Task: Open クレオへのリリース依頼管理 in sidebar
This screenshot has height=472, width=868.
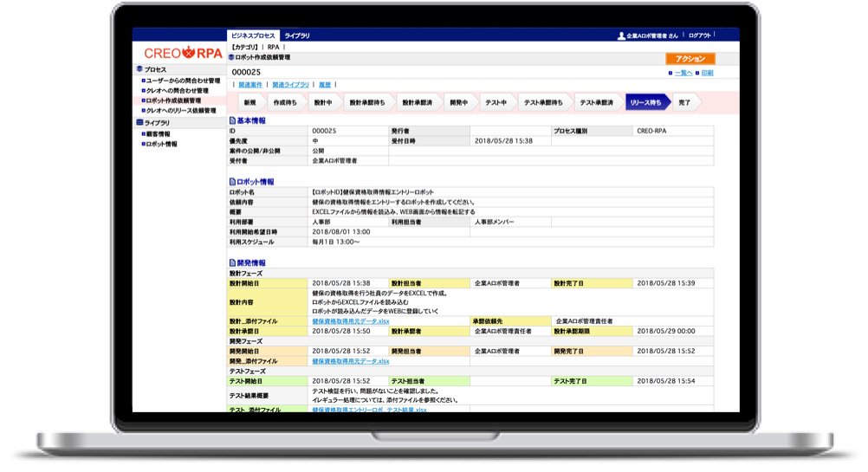Action: [x=180, y=111]
